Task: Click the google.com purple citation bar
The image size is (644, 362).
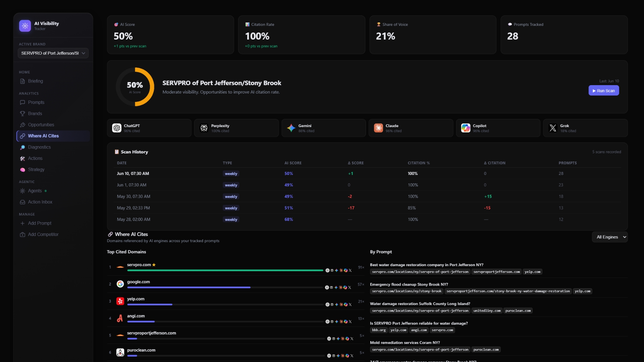Action: [x=189, y=287]
